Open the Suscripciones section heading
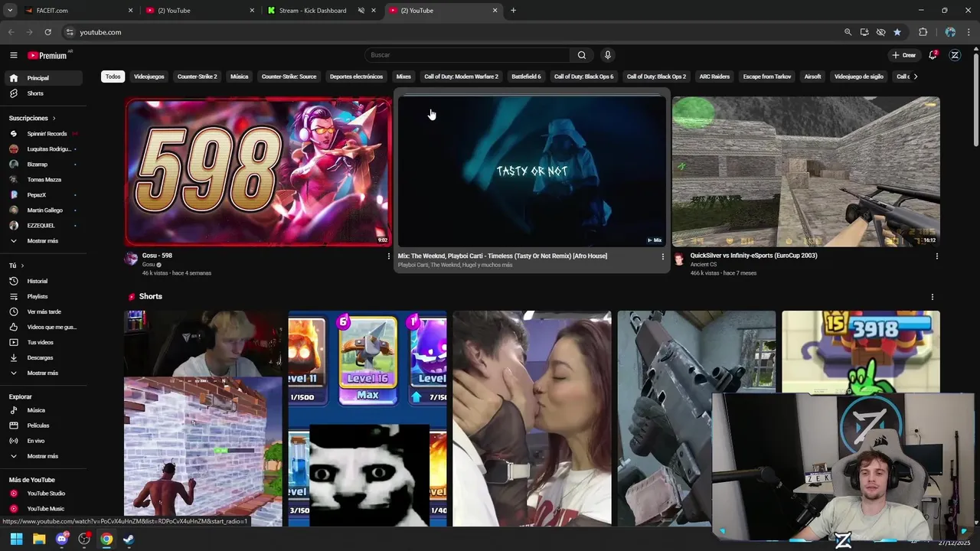 (33, 118)
